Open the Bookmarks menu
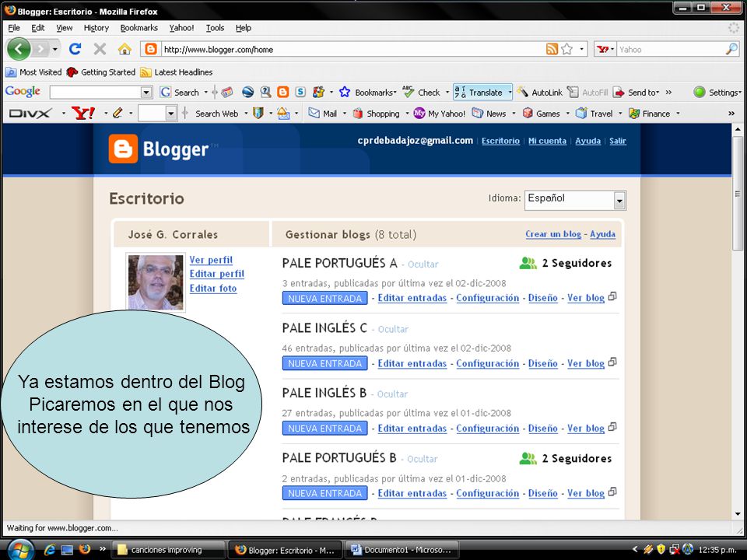Image resolution: width=747 pixels, height=560 pixels. click(x=139, y=28)
